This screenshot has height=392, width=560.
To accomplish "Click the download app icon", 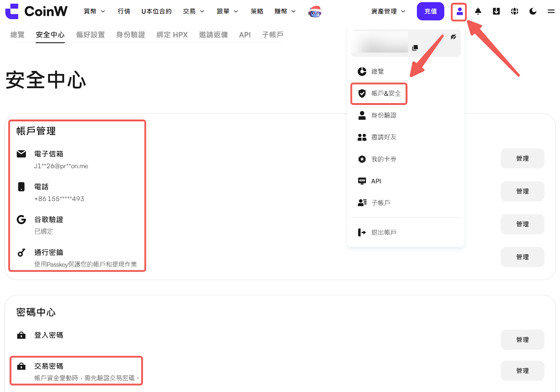I will coord(496,12).
